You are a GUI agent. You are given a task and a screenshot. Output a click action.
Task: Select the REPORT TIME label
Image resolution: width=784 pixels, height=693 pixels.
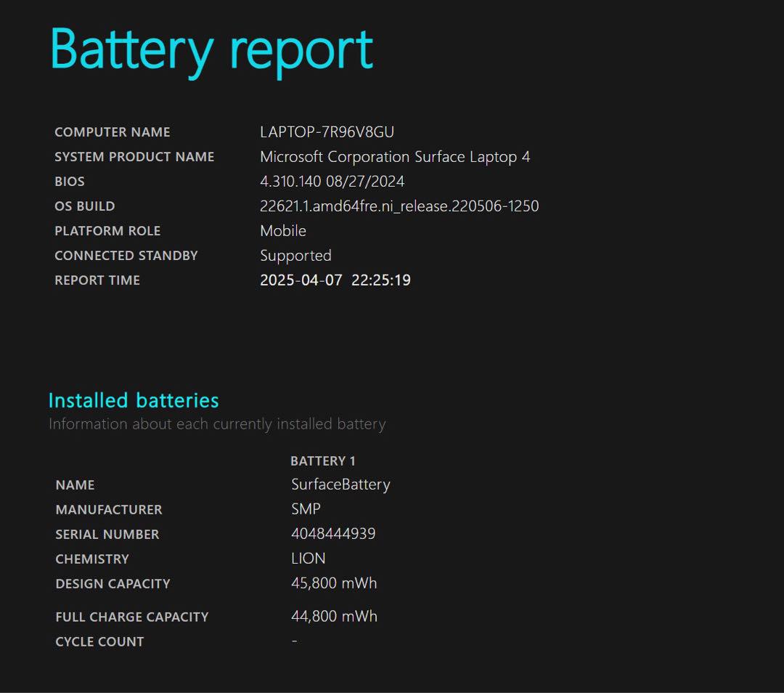(97, 280)
